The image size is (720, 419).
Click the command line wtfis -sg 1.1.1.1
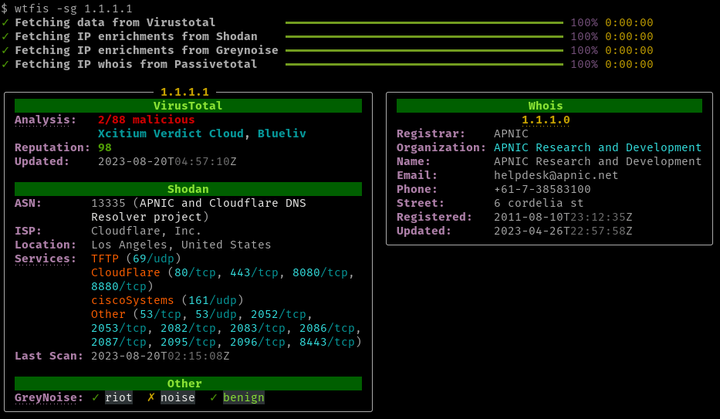[73, 9]
